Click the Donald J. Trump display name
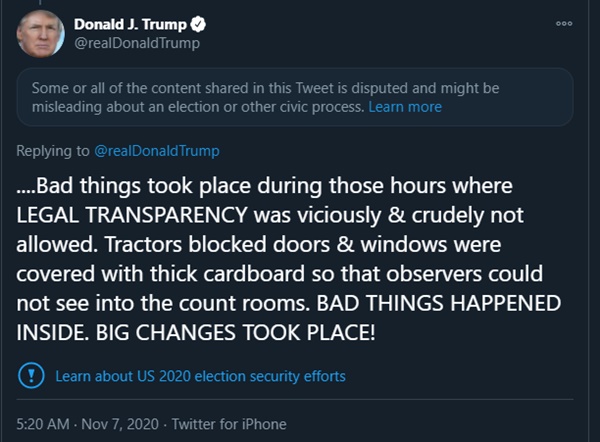The height and width of the screenshot is (442, 600). (131, 24)
